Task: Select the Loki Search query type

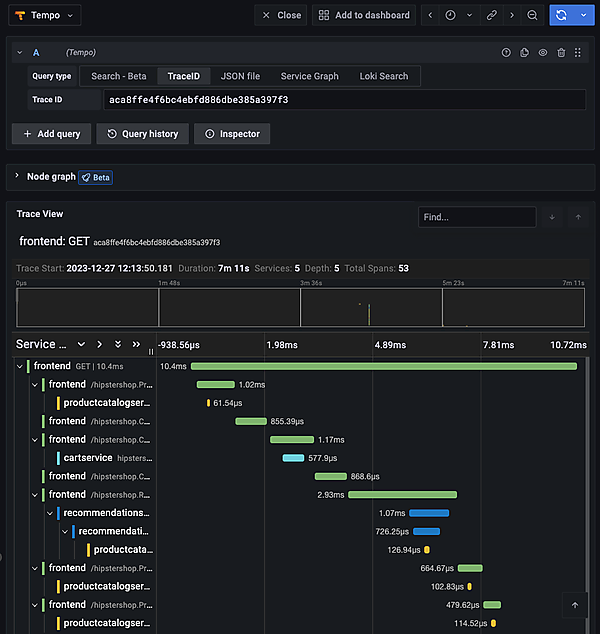Action: 384,76
